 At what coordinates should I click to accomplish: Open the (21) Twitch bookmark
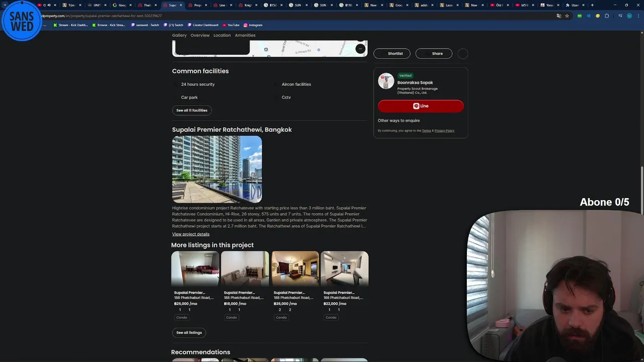click(173, 25)
